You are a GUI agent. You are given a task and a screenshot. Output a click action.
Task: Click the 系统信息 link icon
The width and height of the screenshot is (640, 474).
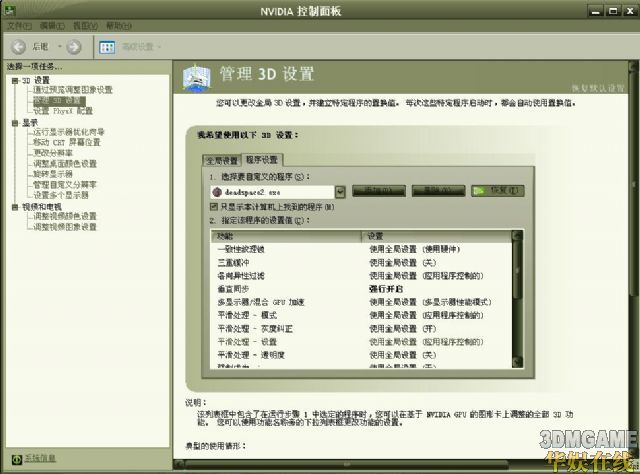coord(17,459)
